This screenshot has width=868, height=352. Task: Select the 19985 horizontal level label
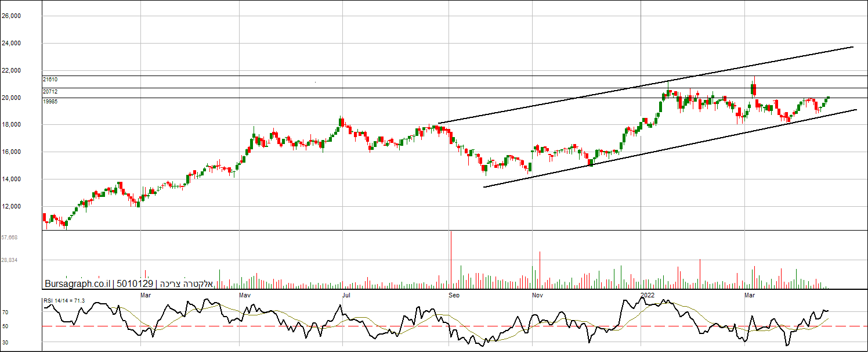pyautogui.click(x=50, y=102)
